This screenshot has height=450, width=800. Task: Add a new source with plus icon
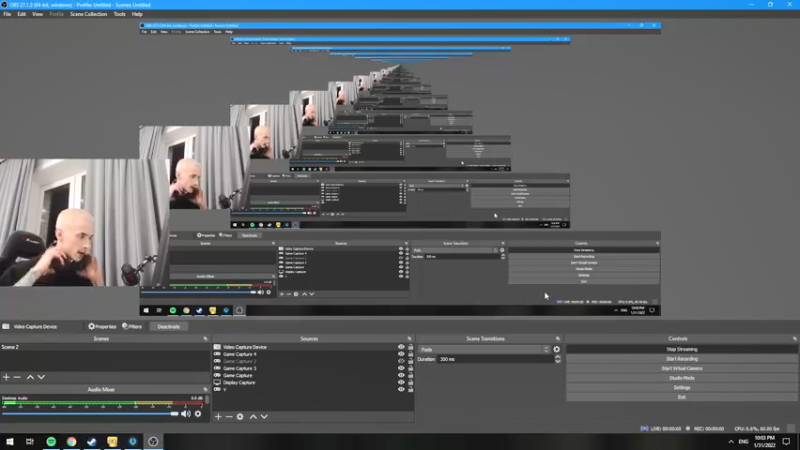[x=218, y=417]
